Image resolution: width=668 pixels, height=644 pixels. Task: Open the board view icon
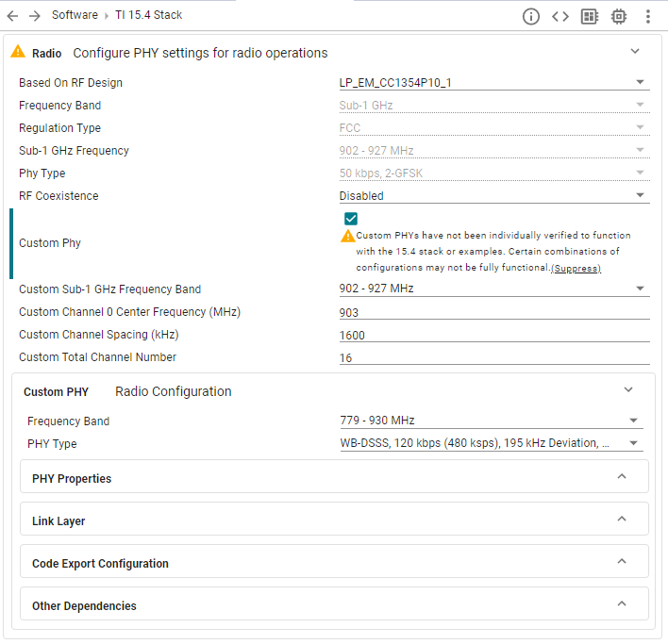coord(590,16)
